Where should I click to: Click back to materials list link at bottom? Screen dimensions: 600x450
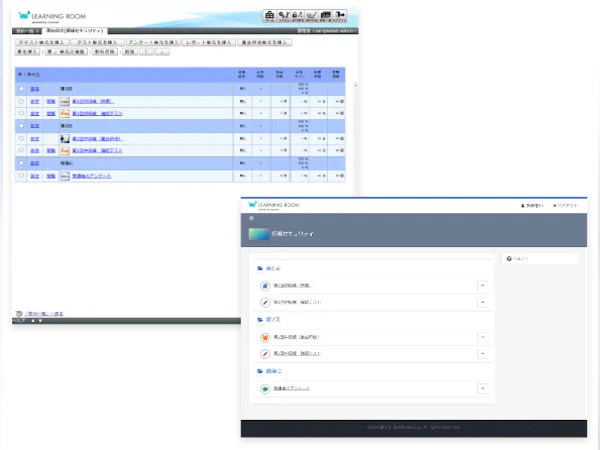pos(44,314)
